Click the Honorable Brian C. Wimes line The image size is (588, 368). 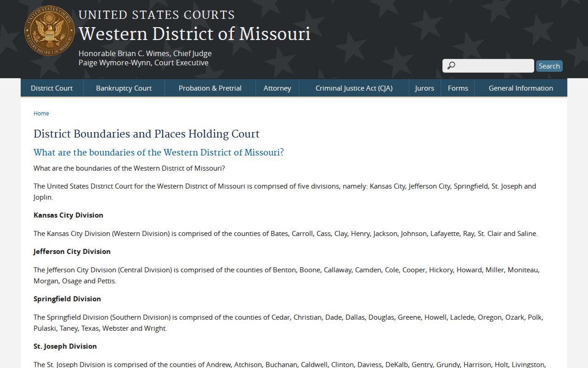click(x=145, y=53)
